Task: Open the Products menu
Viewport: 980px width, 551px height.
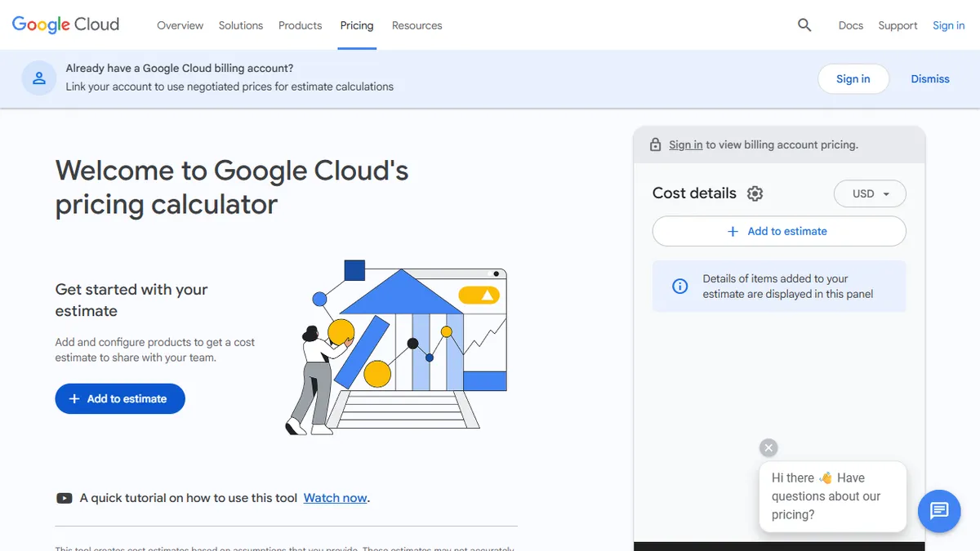Action: tap(300, 25)
